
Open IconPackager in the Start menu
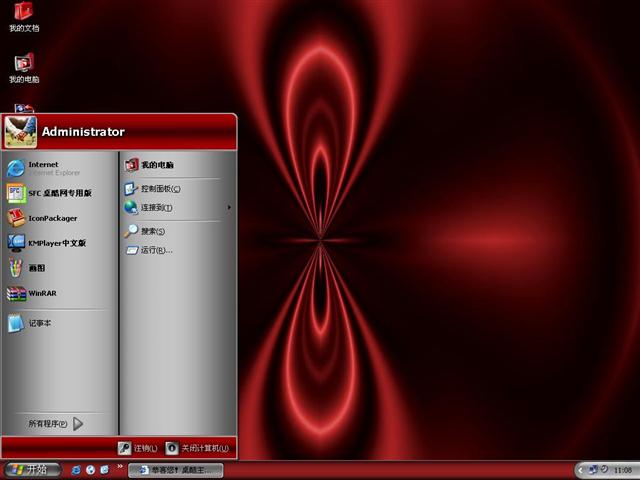tap(52, 218)
